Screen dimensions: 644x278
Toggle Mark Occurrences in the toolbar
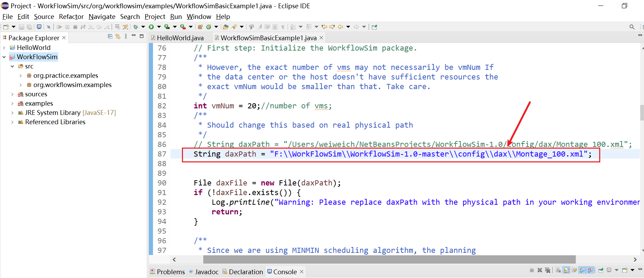coord(259,27)
